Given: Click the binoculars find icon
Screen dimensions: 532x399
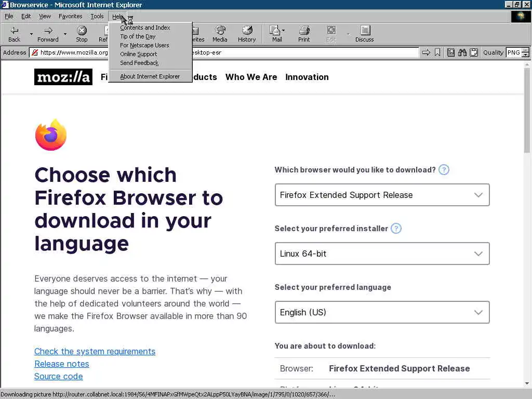Looking at the screenshot, I should [462, 52].
